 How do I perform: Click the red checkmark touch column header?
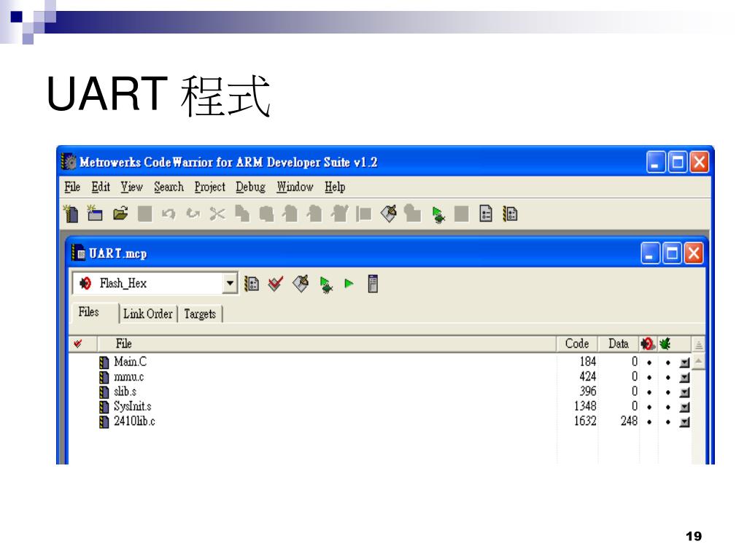click(x=78, y=343)
